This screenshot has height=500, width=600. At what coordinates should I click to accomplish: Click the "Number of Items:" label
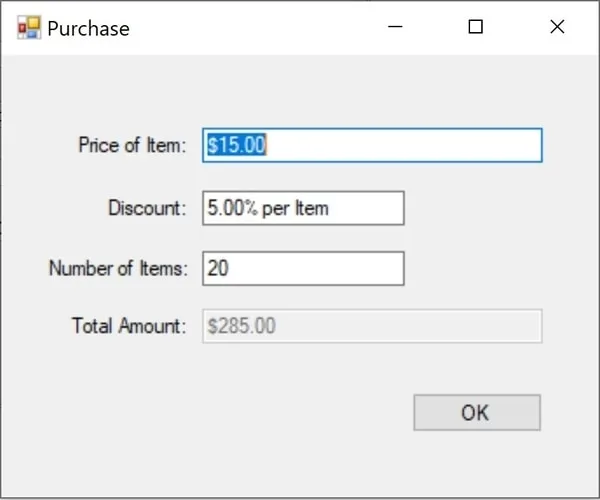(x=117, y=268)
